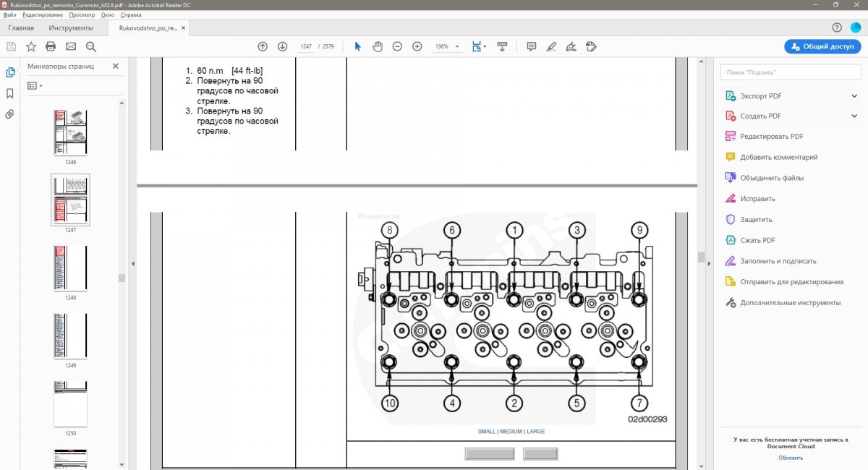The width and height of the screenshot is (868, 470).
Task: Go to next page arrow
Action: pos(282,46)
